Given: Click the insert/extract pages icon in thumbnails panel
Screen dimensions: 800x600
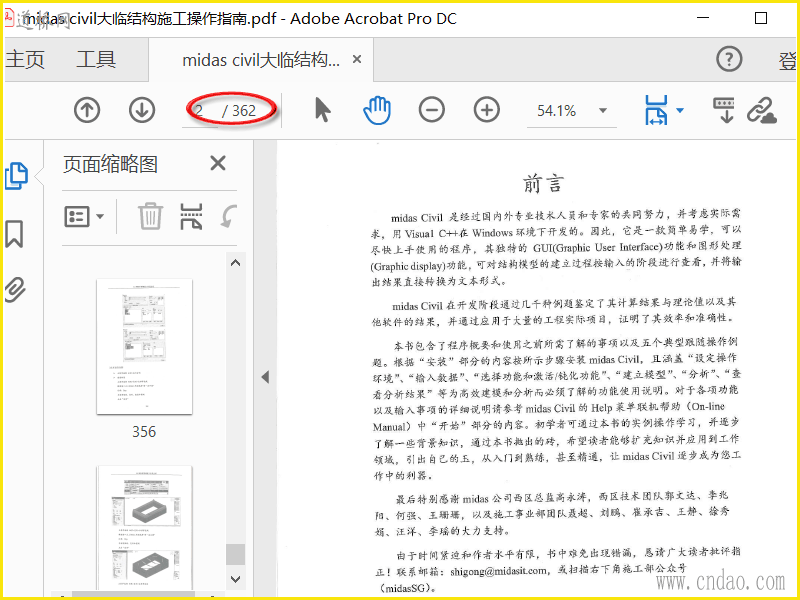Looking at the screenshot, I should [191, 216].
